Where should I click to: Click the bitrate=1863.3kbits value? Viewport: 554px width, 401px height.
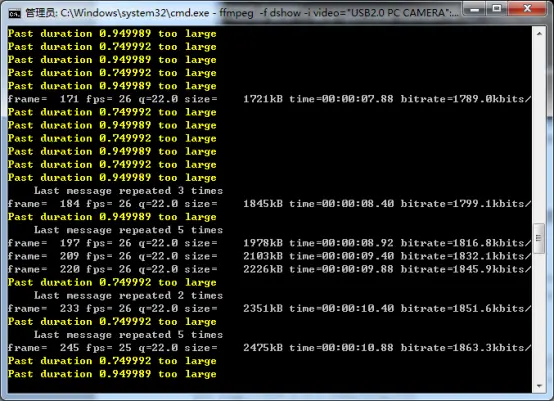coord(466,348)
